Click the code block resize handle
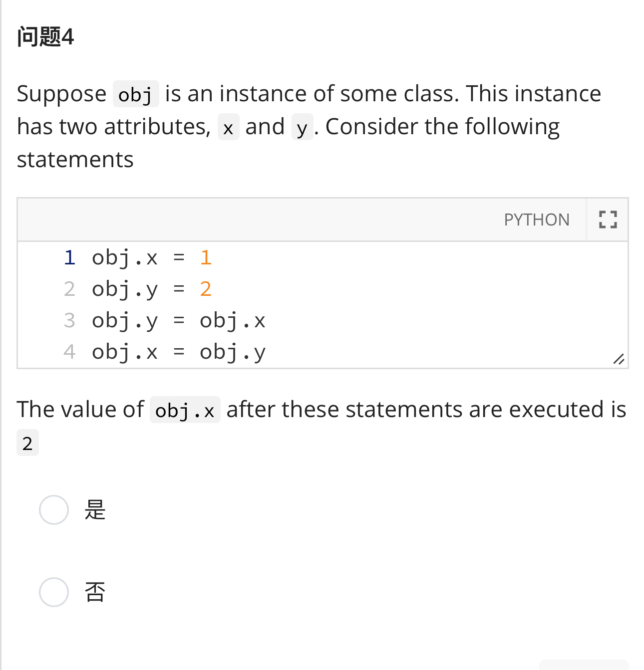 (x=619, y=359)
